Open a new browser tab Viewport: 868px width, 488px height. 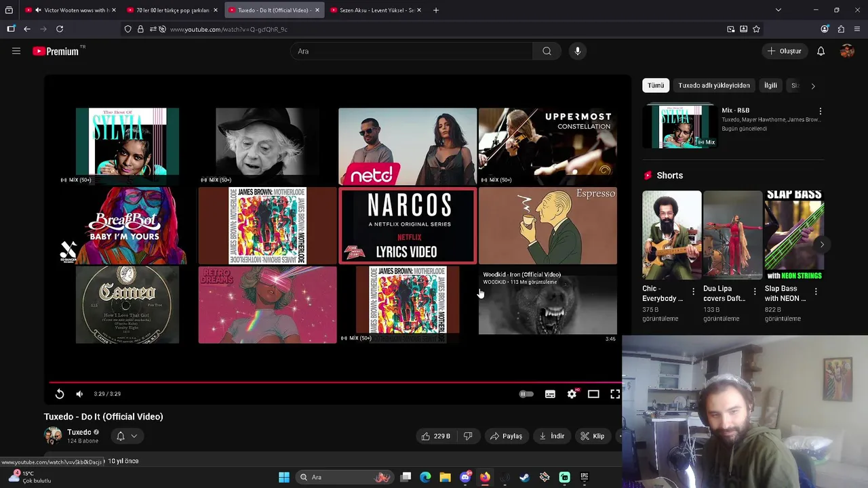(436, 10)
